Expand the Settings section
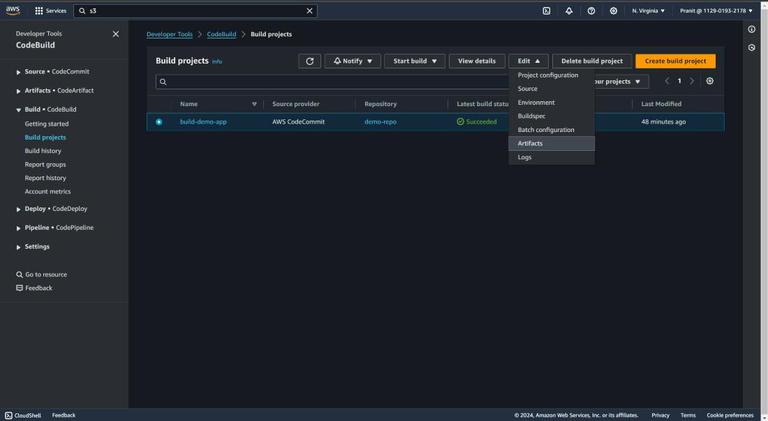This screenshot has height=421, width=768. 18,247
